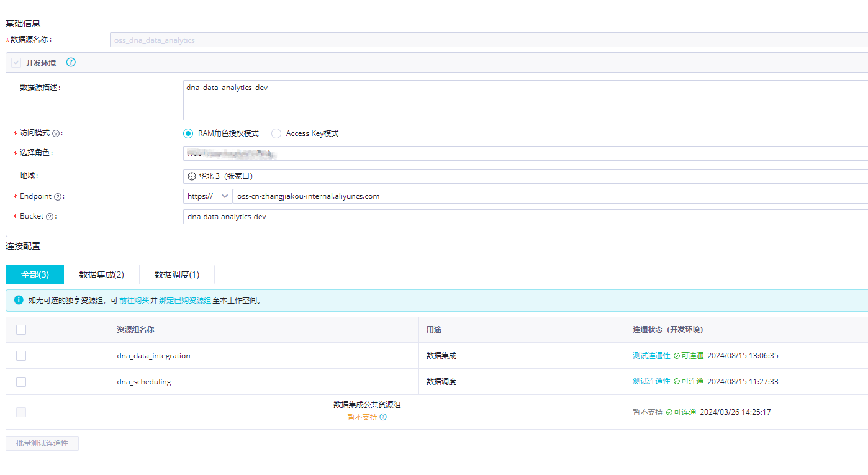Click timestamp 2024/08/15 13:06:35
The width and height of the screenshot is (868, 475).
743,356
